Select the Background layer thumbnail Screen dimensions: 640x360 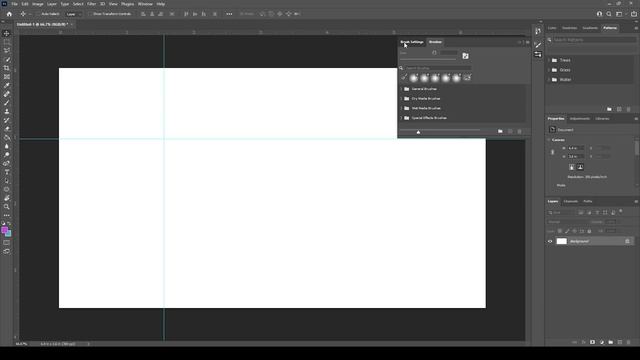click(562, 241)
